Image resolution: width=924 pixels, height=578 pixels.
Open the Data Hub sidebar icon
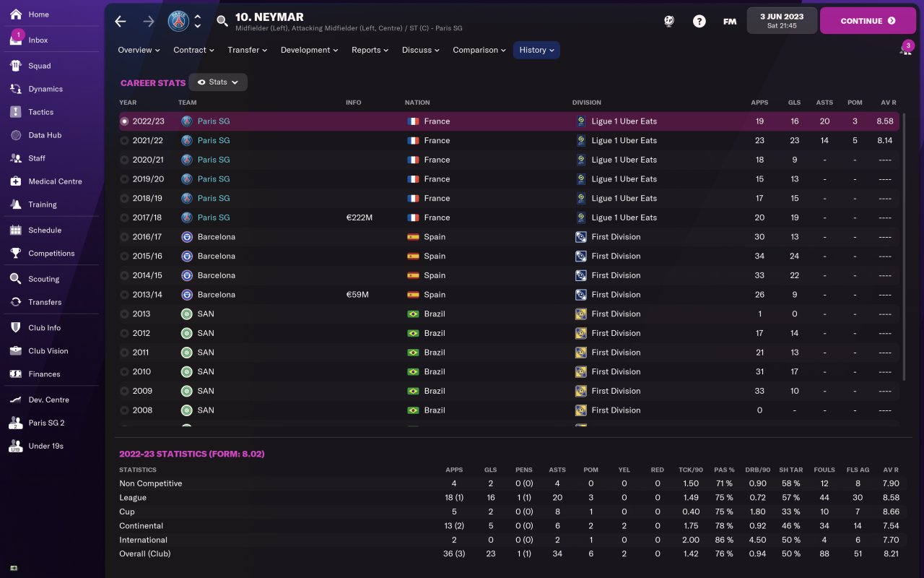click(x=16, y=135)
